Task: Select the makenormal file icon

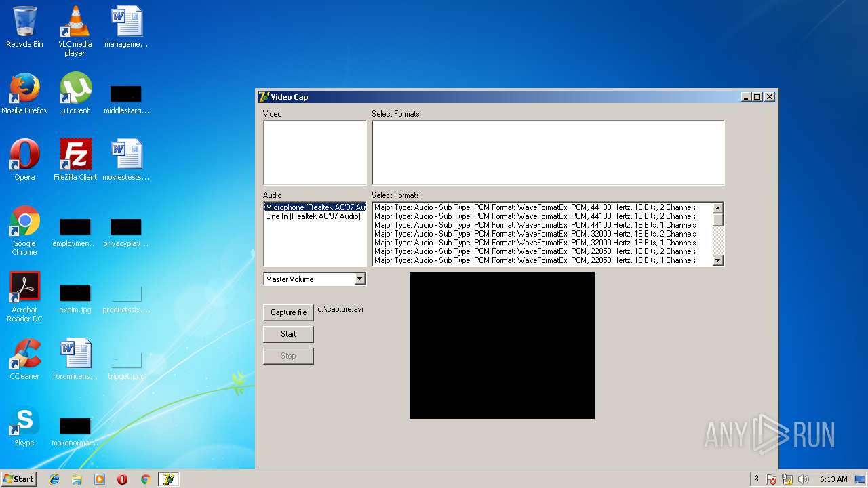Action: tap(75, 432)
